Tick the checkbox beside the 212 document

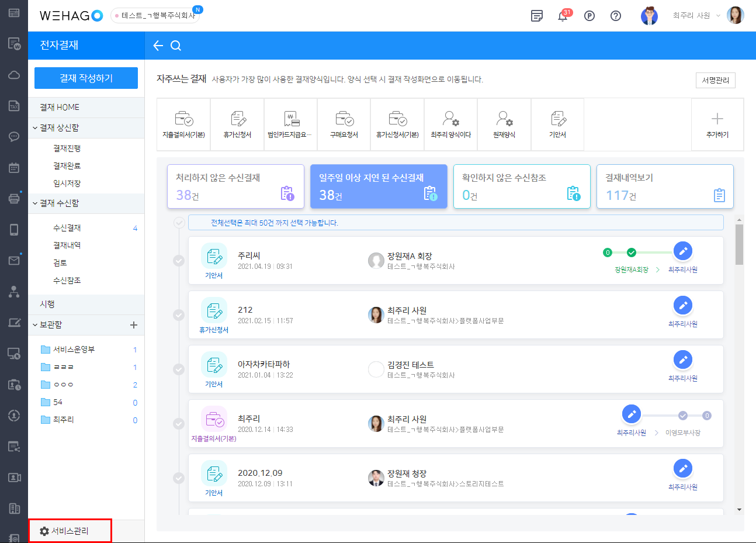click(x=179, y=315)
